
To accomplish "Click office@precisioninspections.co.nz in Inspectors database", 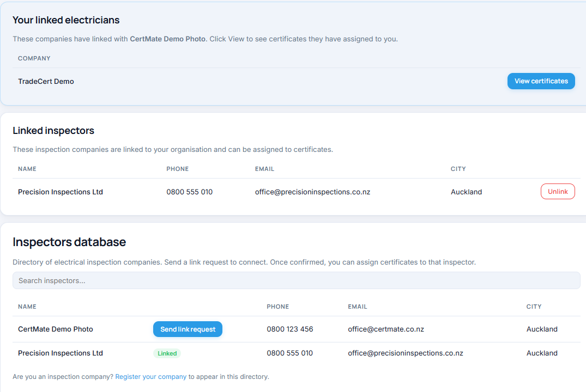I will (406, 353).
